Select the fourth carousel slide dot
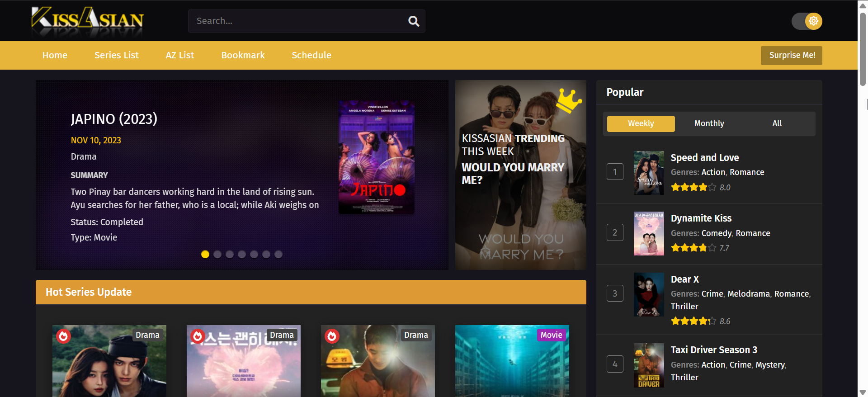The width and height of the screenshot is (868, 397). (x=242, y=254)
